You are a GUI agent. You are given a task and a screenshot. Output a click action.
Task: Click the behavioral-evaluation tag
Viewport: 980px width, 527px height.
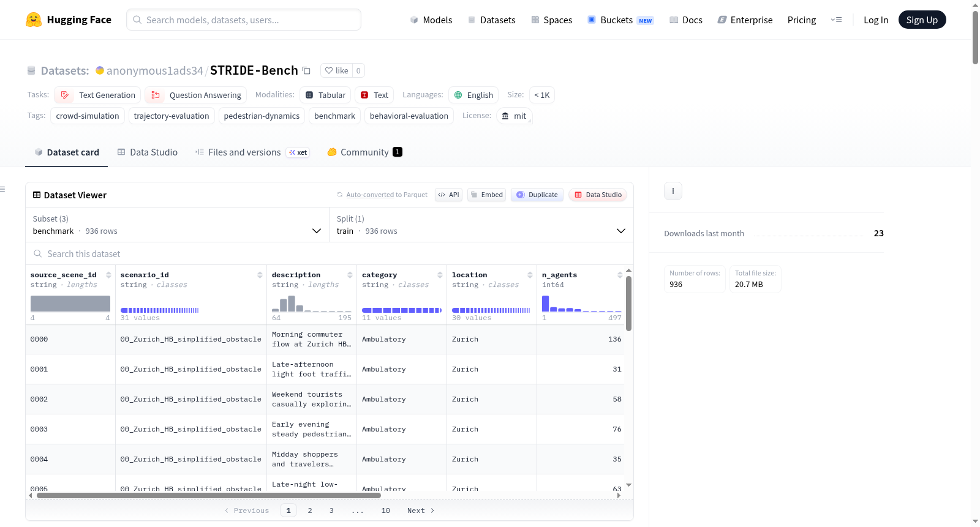point(409,116)
